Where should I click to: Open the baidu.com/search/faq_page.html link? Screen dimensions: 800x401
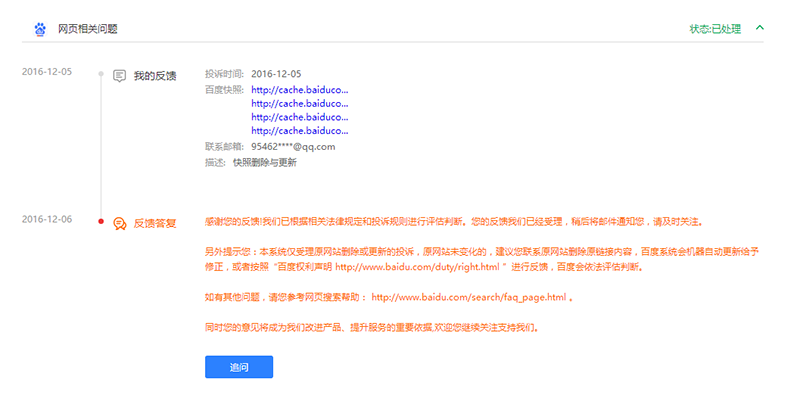[469, 297]
